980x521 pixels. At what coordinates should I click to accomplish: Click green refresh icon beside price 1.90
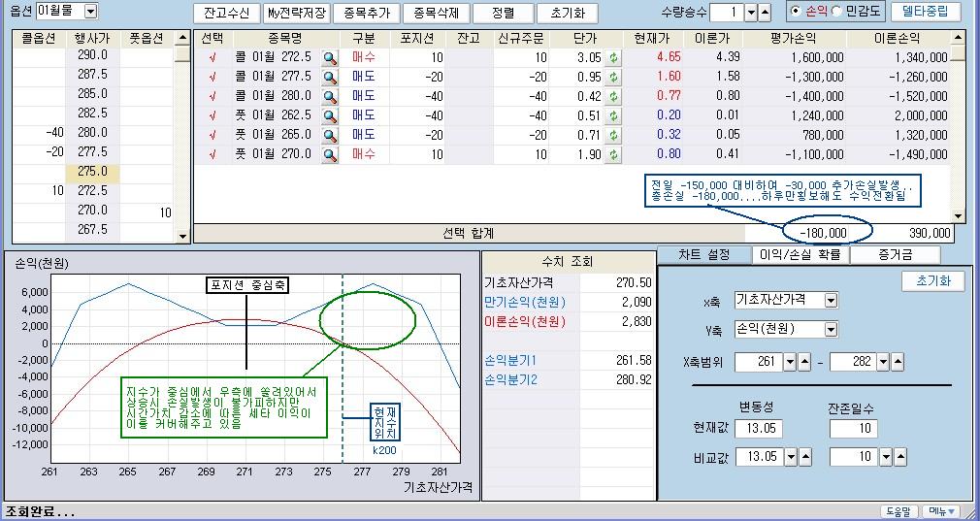click(x=612, y=154)
